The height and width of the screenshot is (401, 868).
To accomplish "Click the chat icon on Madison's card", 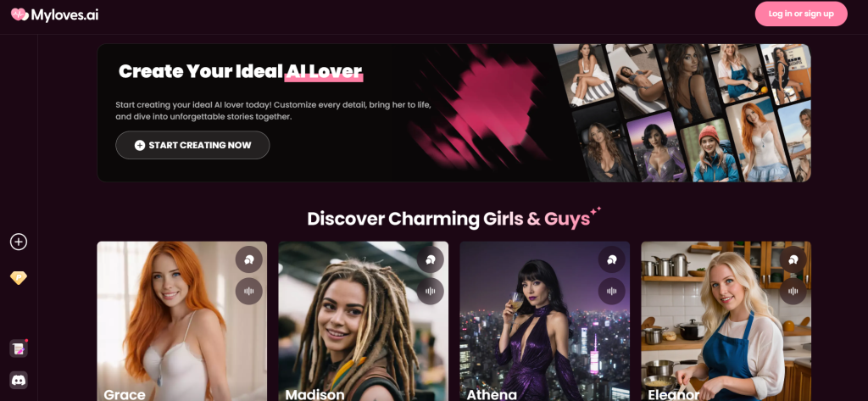I will tap(431, 259).
